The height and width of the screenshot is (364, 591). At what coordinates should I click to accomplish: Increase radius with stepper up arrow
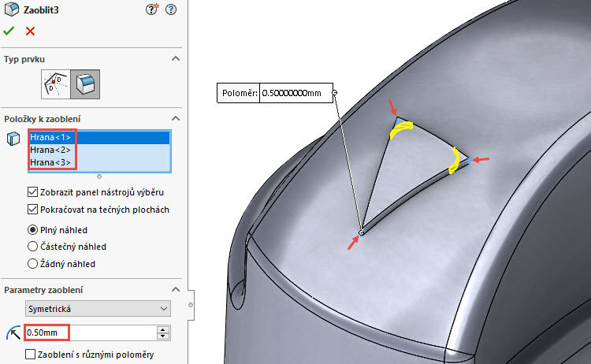pyautogui.click(x=163, y=329)
